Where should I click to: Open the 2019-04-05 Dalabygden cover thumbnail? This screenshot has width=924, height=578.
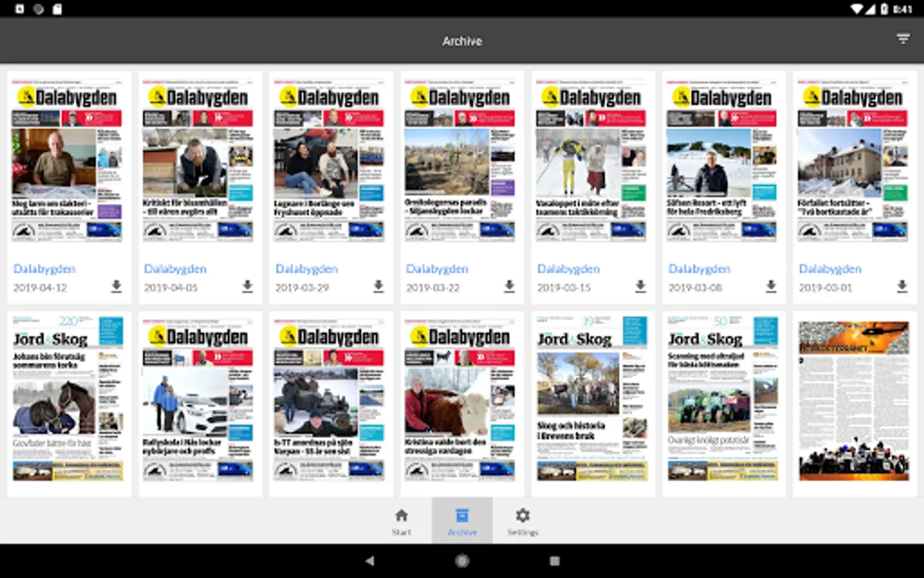pyautogui.click(x=198, y=161)
